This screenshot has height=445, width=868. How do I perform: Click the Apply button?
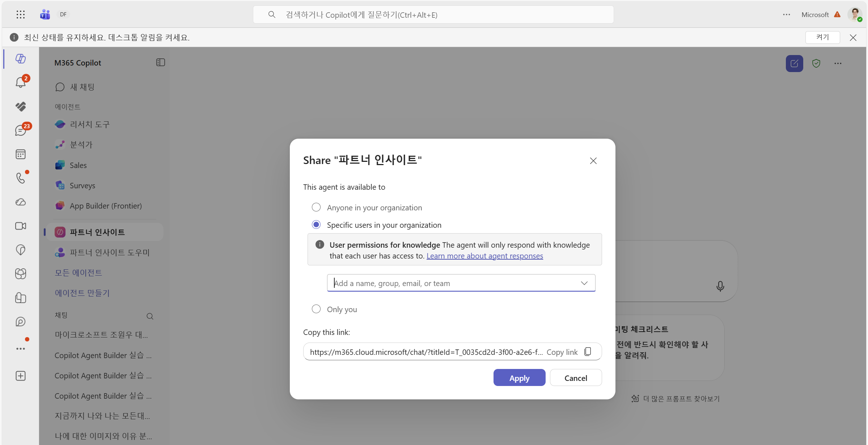pyautogui.click(x=519, y=378)
